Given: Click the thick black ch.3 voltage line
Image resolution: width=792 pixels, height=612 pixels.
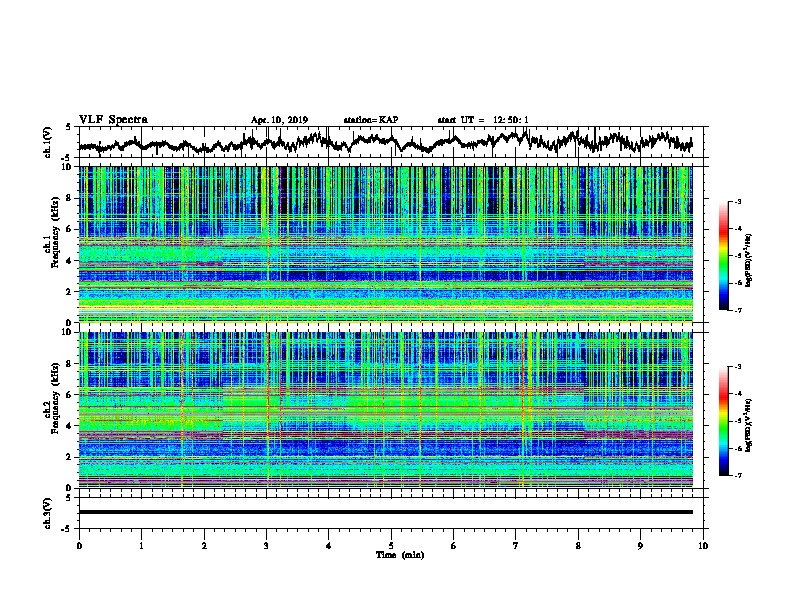Looking at the screenshot, I should [385, 512].
